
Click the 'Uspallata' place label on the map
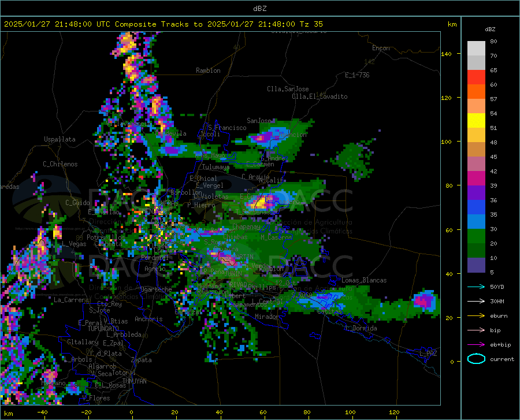(x=60, y=140)
